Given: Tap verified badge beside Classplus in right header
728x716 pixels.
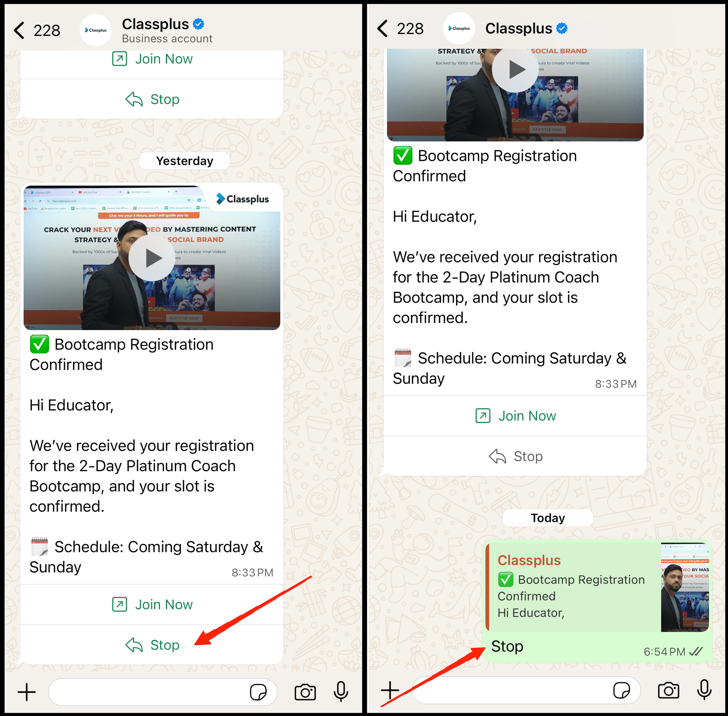Looking at the screenshot, I should [x=562, y=28].
